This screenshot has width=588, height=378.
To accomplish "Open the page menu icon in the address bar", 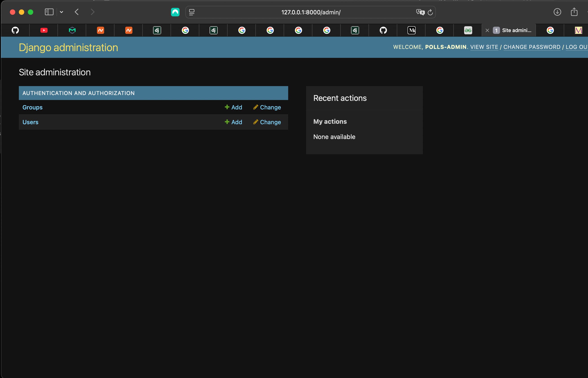I will click(192, 12).
